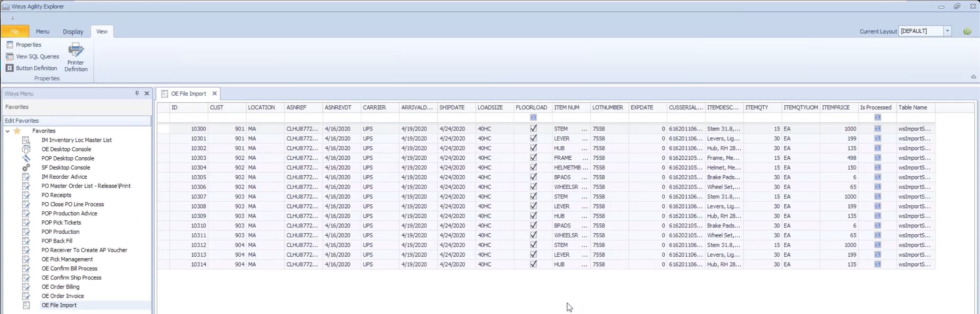Switch to the Menu tab
Viewport: 980px width, 314px height.
(43, 32)
